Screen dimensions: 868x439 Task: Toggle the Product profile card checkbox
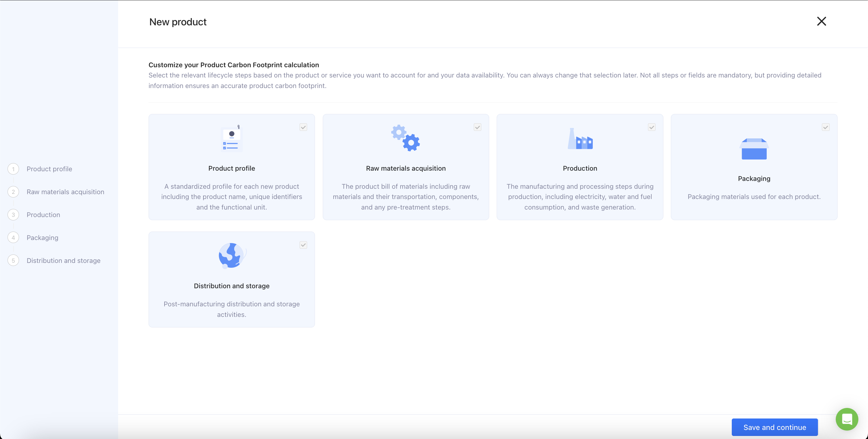coord(303,127)
